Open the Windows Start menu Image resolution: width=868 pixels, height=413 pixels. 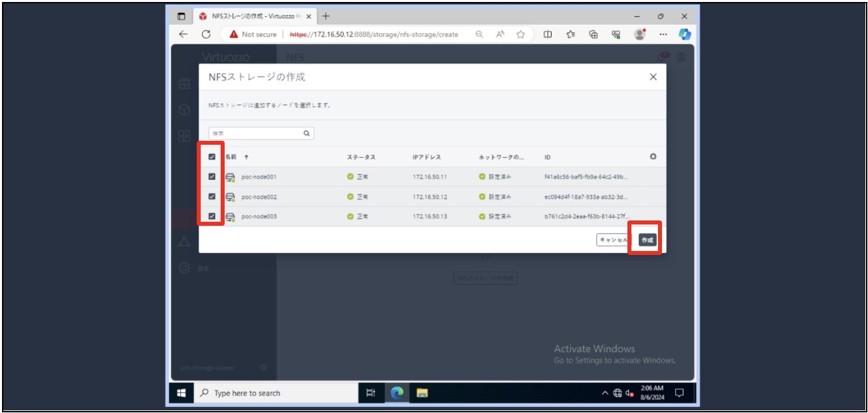[x=181, y=393]
